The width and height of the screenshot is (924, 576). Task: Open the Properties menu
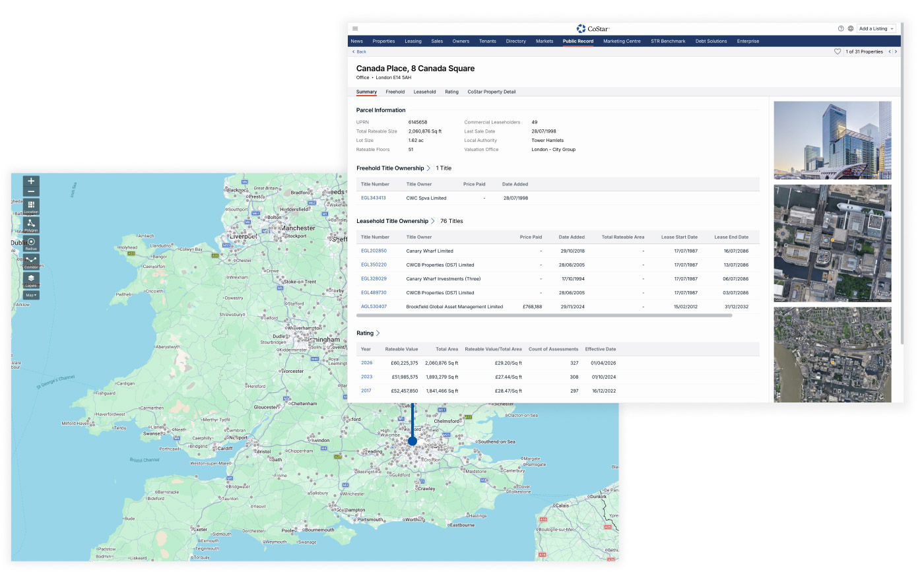(x=383, y=41)
